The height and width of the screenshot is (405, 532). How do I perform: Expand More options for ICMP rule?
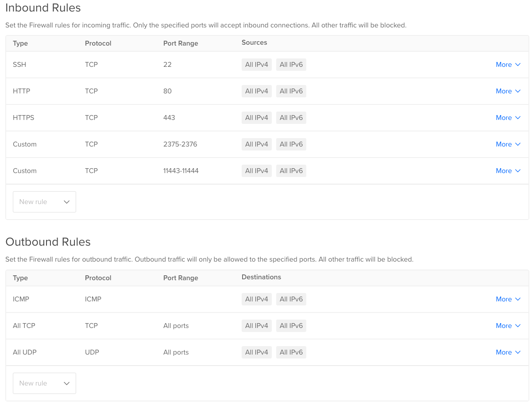(508, 299)
